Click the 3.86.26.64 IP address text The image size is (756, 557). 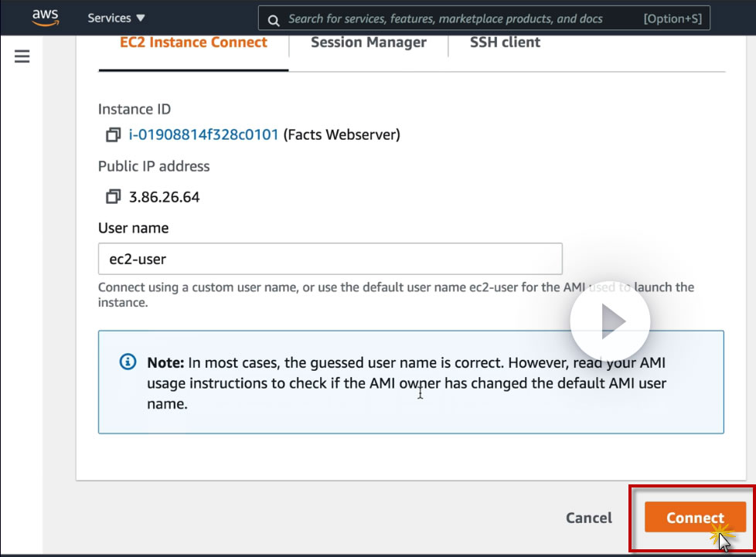point(164,197)
